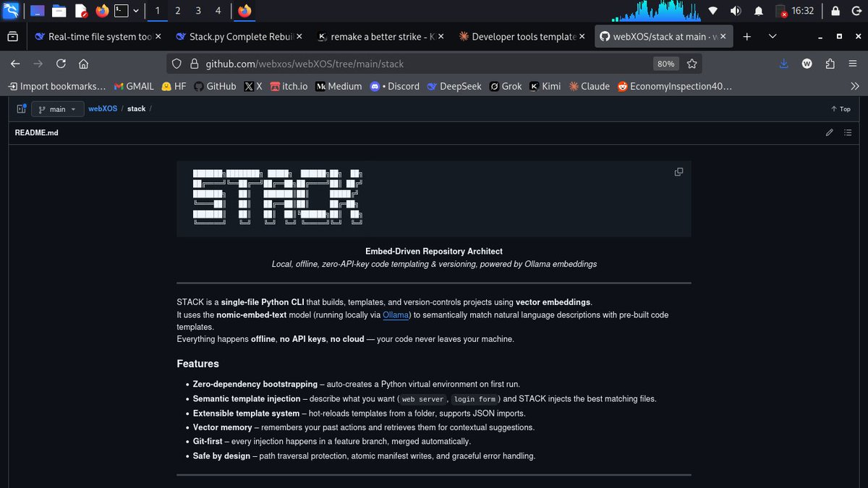Switch to workspace 3

[198, 11]
